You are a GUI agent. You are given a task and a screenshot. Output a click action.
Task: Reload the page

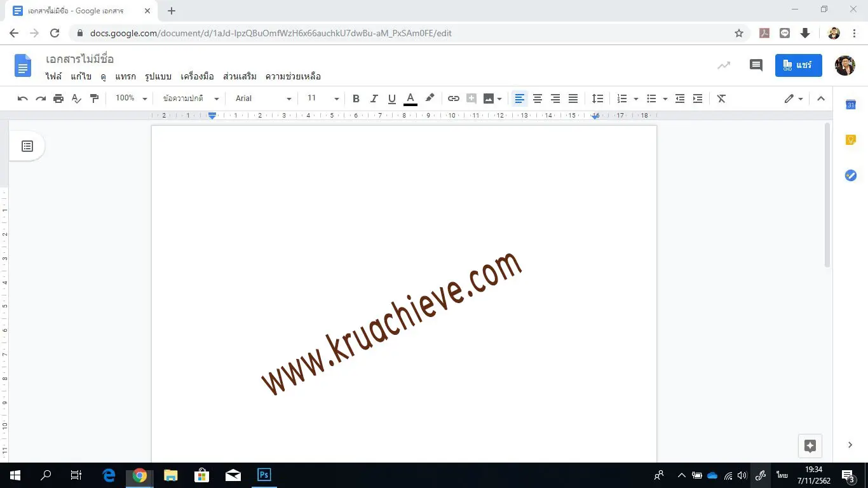tap(55, 33)
